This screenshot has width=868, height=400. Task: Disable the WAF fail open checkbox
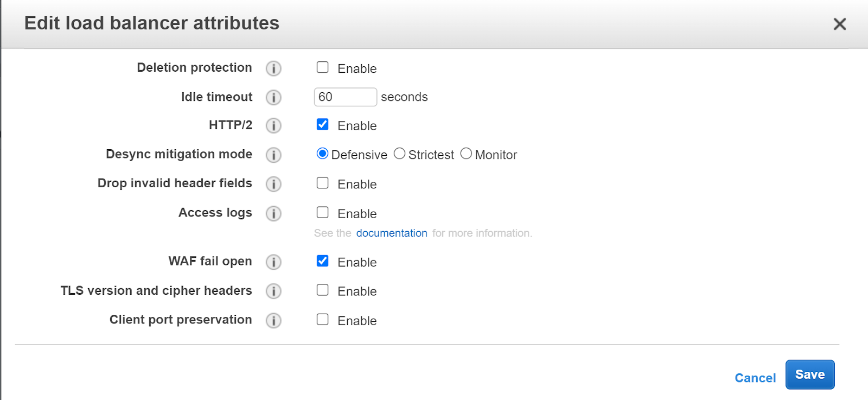click(323, 261)
